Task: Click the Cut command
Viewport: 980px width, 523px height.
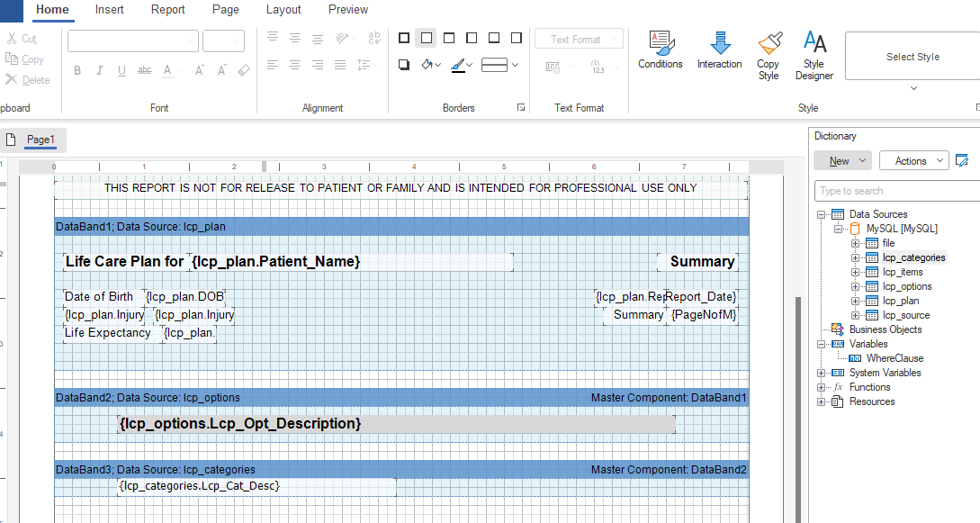Action: pyautogui.click(x=22, y=39)
